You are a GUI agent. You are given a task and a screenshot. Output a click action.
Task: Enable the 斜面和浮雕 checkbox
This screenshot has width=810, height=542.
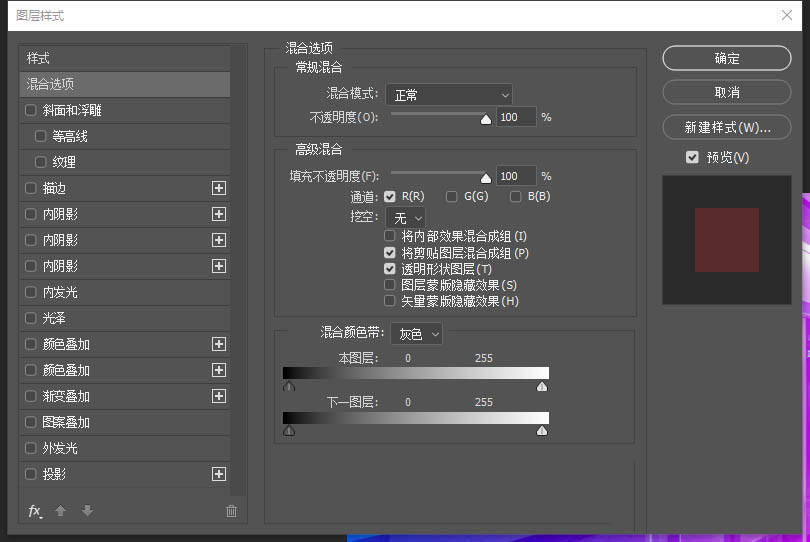pyautogui.click(x=31, y=110)
